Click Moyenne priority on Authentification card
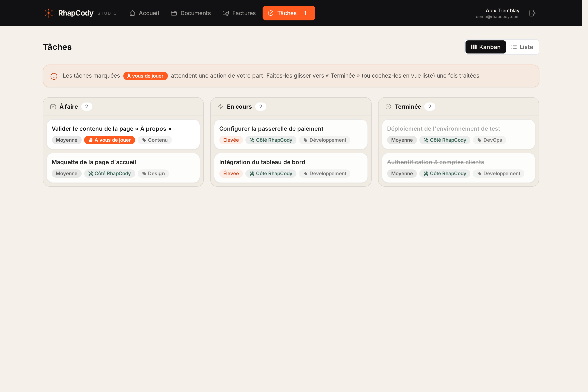 (x=402, y=174)
